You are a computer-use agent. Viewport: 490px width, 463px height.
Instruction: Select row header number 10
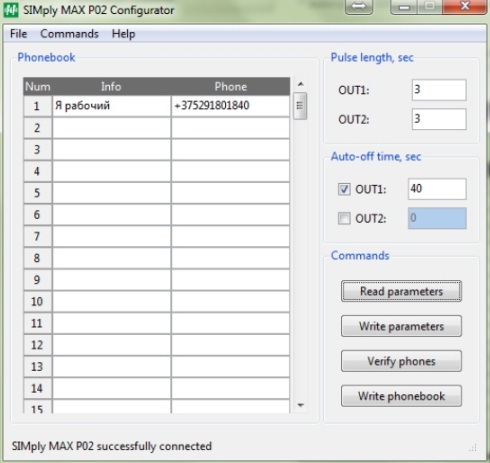tap(38, 302)
